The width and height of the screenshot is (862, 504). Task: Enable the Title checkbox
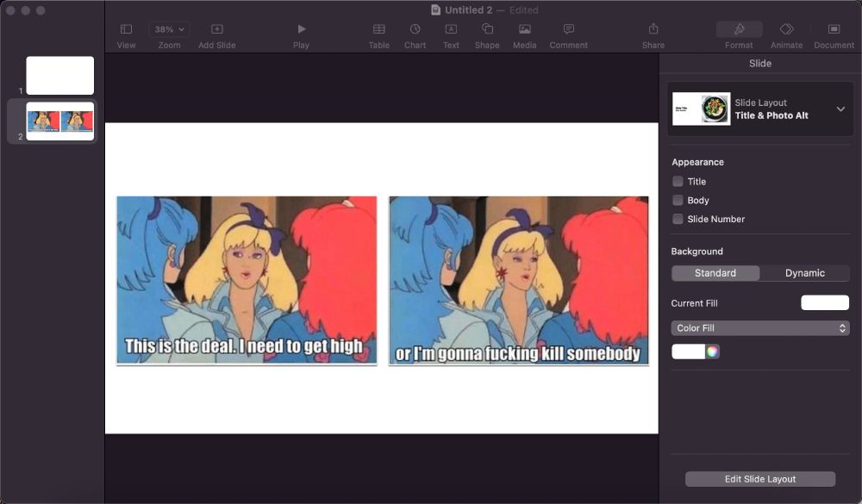pos(678,181)
